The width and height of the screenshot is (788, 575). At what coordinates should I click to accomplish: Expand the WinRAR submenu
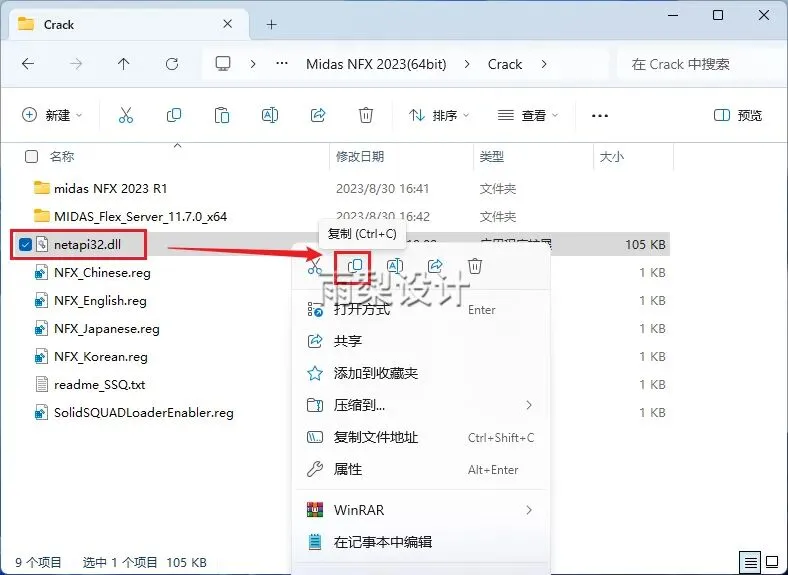529,510
